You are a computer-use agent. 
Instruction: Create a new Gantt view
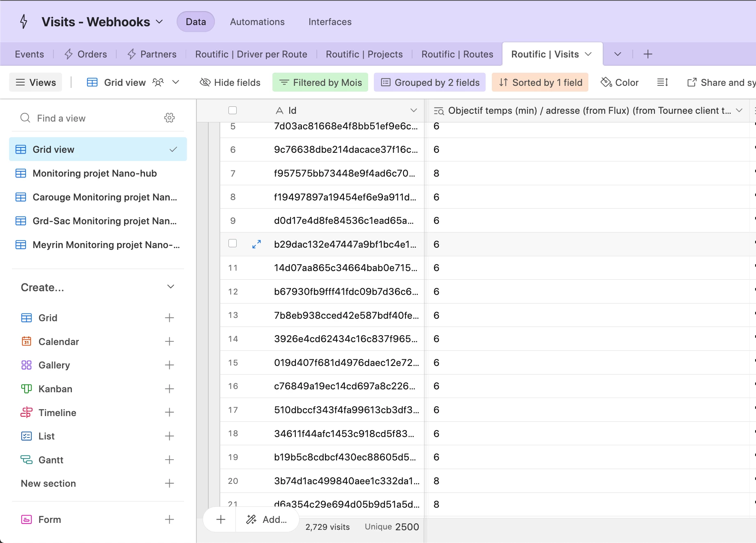tap(170, 460)
